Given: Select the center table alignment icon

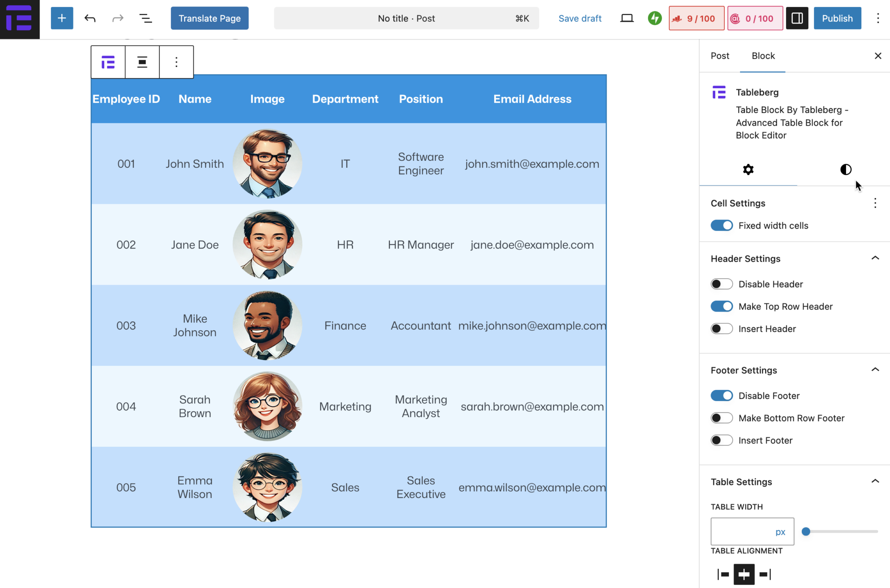Looking at the screenshot, I should [x=744, y=574].
